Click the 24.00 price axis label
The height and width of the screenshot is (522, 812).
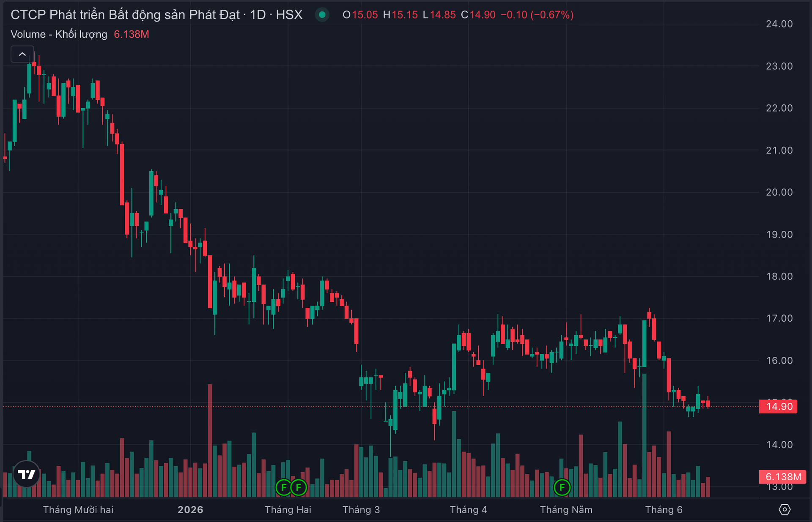point(779,24)
